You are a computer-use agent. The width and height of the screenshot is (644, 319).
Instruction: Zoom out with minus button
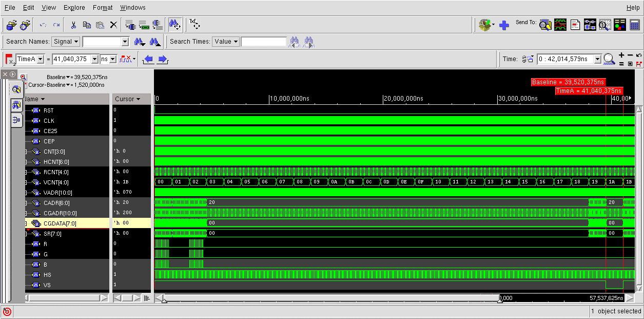tap(630, 55)
